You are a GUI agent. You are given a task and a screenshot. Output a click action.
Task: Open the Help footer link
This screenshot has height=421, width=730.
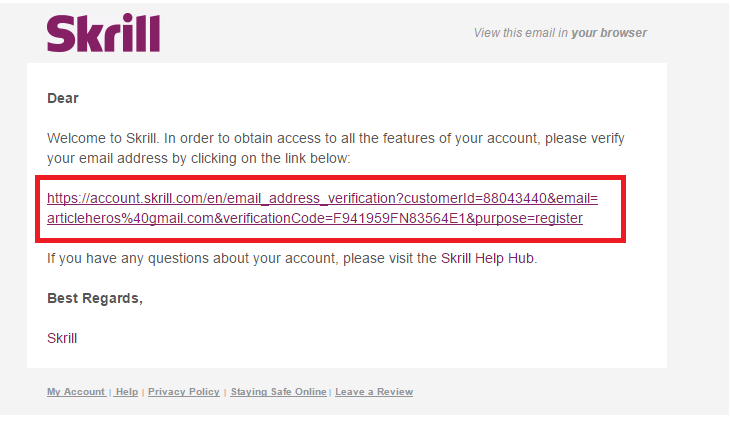pyautogui.click(x=126, y=392)
